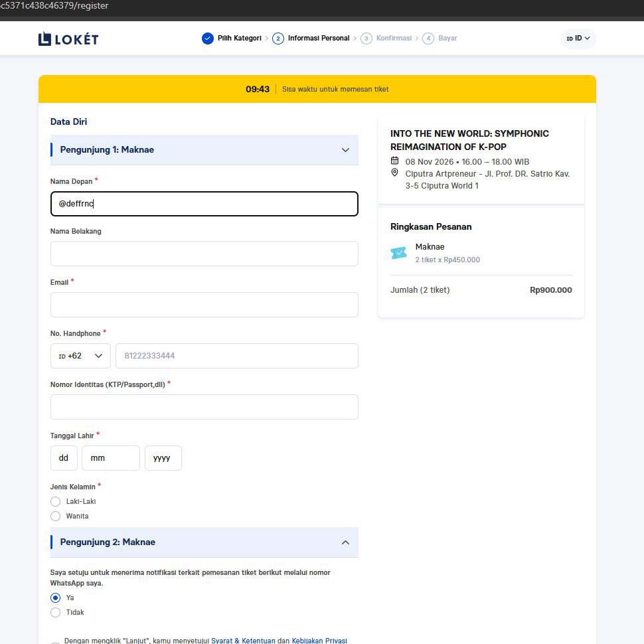Open the +62 country code dropdown

pos(80,356)
